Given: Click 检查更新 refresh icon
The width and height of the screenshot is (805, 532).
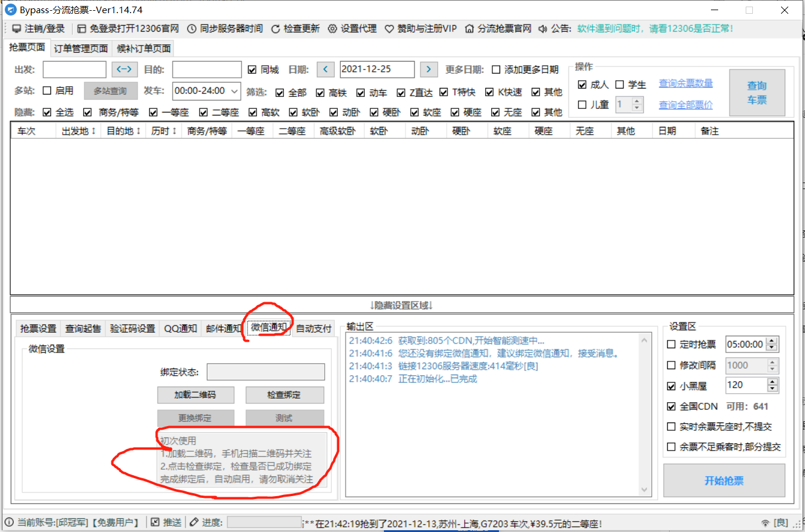Looking at the screenshot, I should (x=276, y=29).
